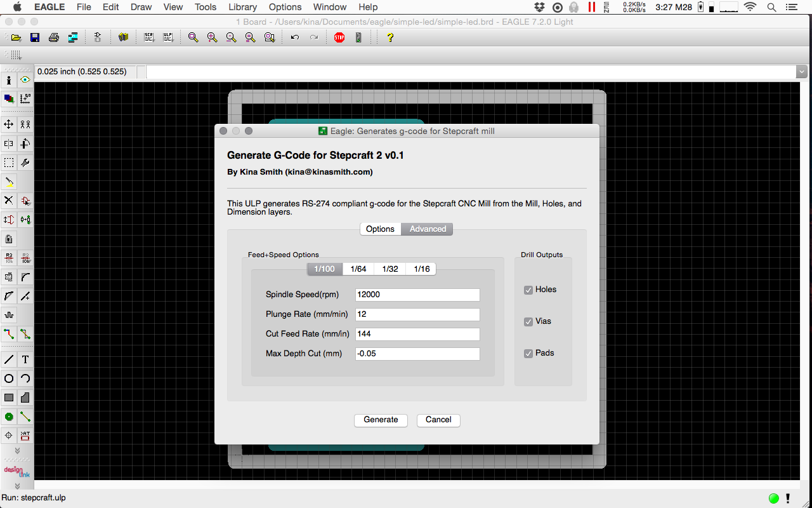The height and width of the screenshot is (508, 812).
Task: Uncheck the Vias checkbox
Action: (x=528, y=322)
